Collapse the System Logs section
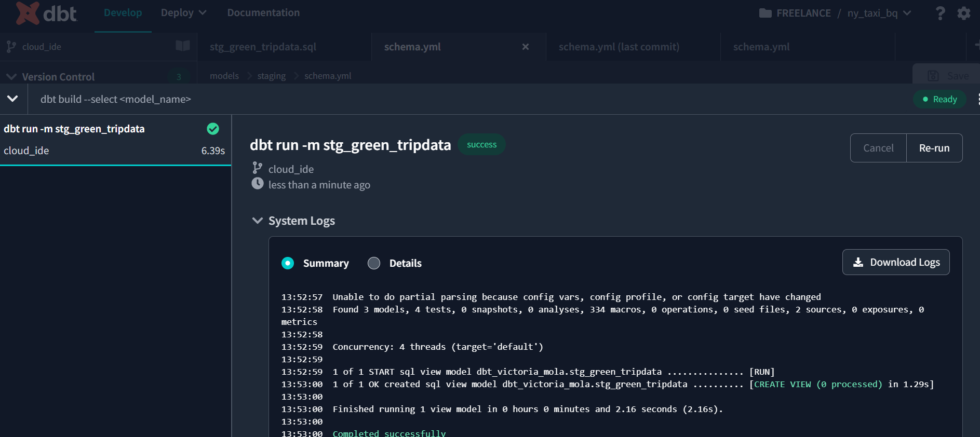The image size is (980, 437). click(x=257, y=221)
